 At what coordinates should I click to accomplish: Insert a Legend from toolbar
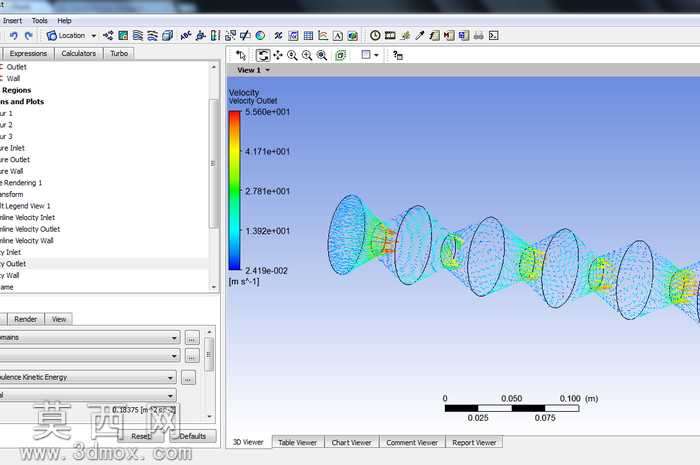pos(215,35)
